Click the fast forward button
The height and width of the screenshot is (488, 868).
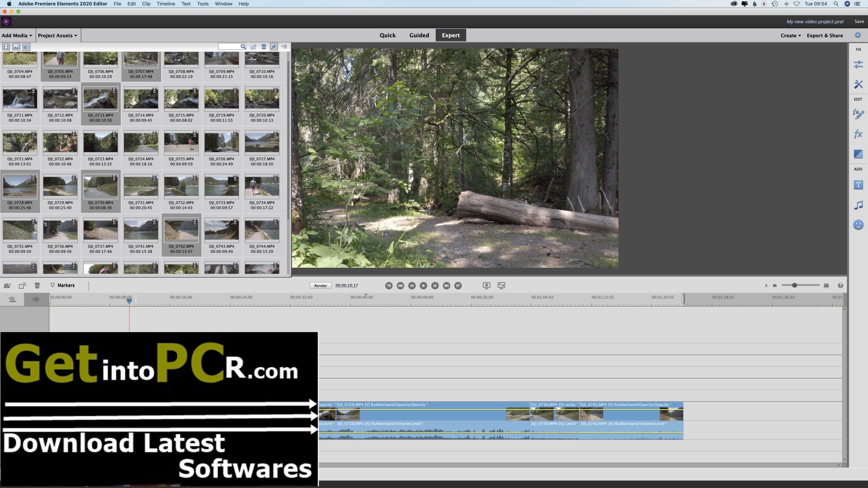point(446,286)
